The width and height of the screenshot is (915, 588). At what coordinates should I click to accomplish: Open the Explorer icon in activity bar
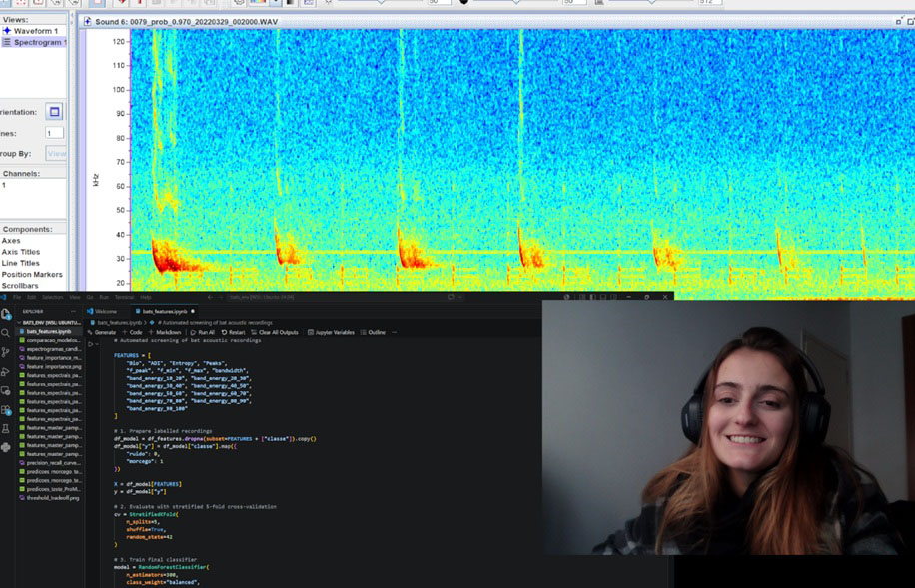pyautogui.click(x=6, y=314)
